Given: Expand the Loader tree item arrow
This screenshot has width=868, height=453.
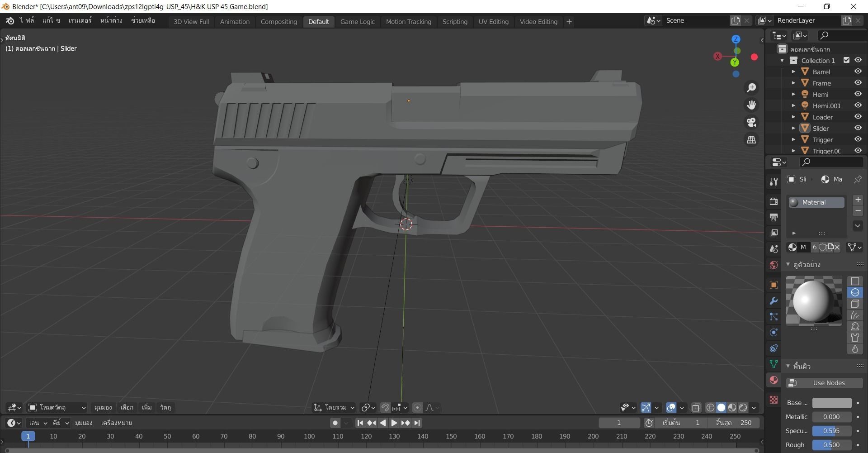Looking at the screenshot, I should coord(793,117).
